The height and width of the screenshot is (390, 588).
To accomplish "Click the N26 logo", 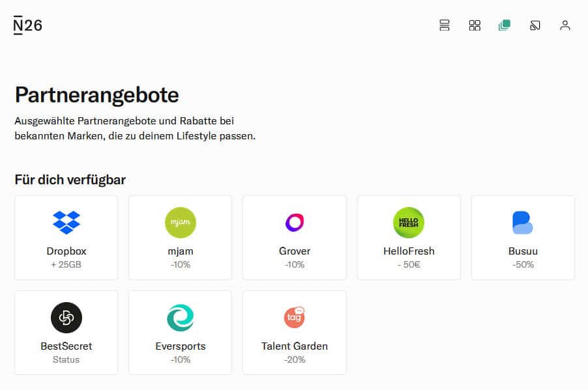I will click(x=27, y=25).
